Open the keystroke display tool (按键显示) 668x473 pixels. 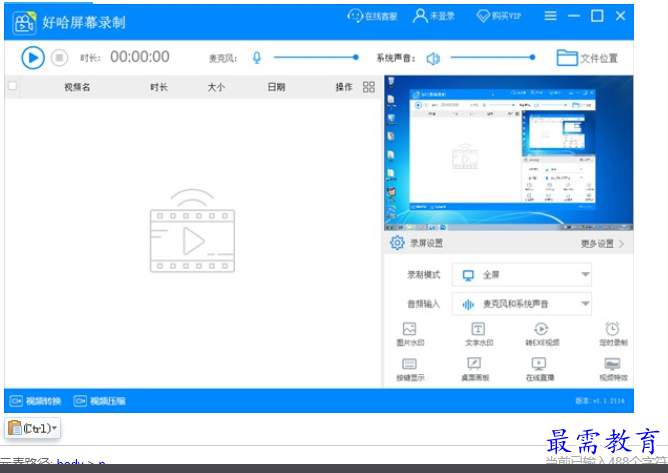pos(410,369)
